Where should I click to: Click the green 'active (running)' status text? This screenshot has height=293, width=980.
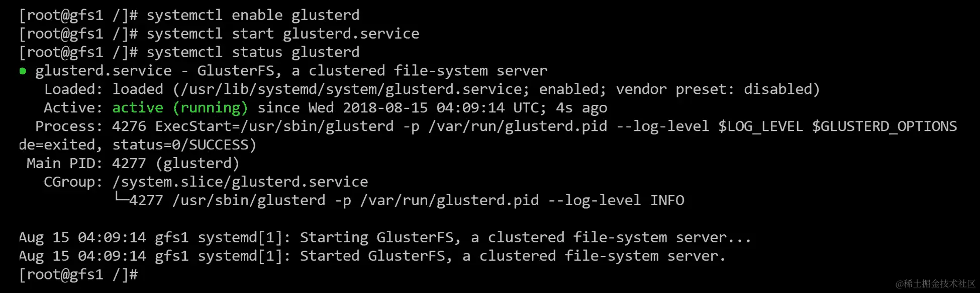tap(180, 108)
